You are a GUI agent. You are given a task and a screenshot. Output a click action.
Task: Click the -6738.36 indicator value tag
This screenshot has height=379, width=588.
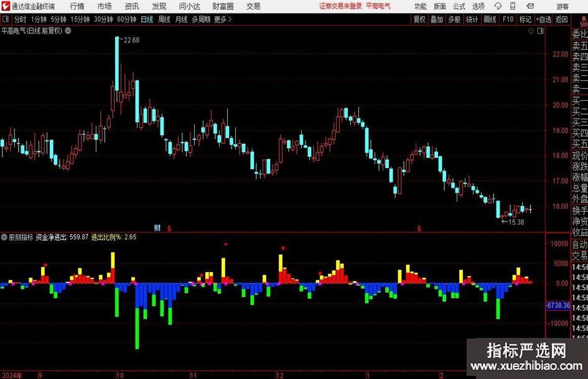point(558,306)
